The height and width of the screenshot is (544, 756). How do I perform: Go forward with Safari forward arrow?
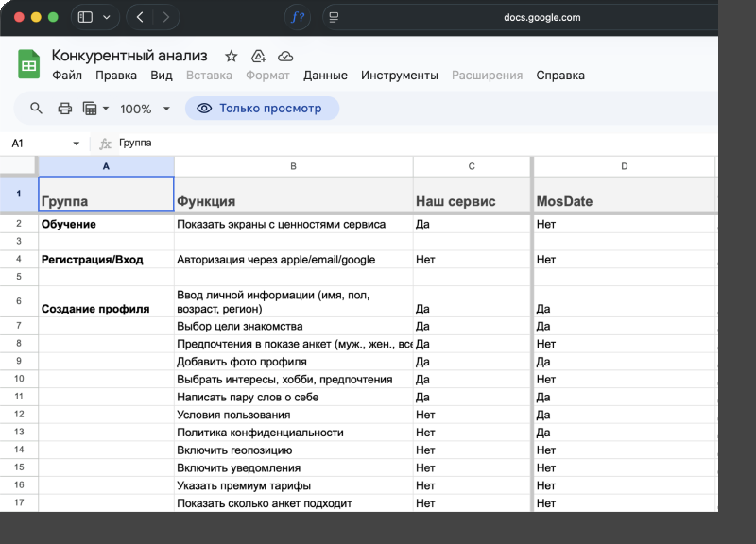point(166,17)
